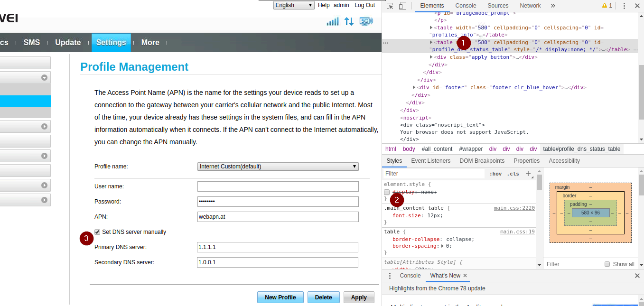This screenshot has width=644, height=306.
Task: Open the main.css:2220 source link
Action: click(x=514, y=208)
